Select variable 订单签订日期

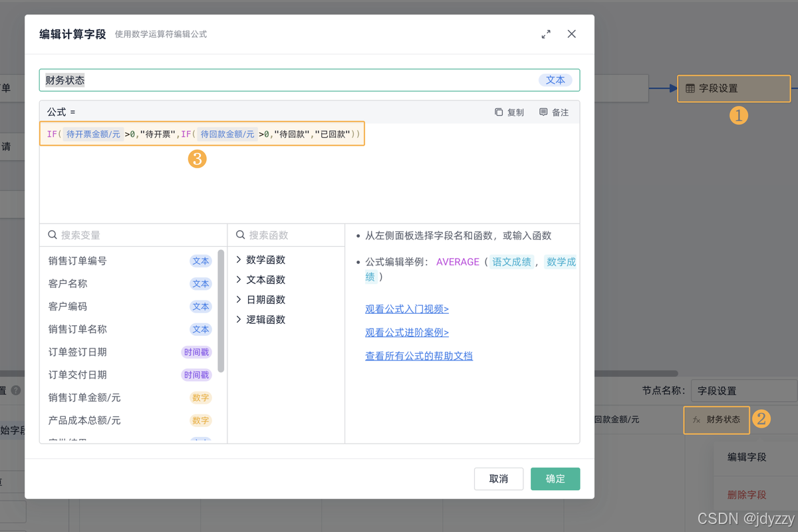tap(130, 352)
